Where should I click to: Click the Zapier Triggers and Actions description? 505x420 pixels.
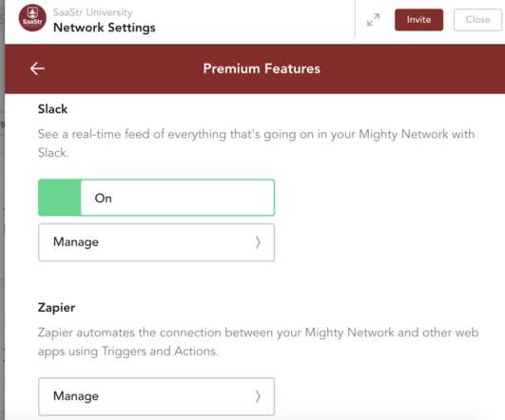pos(259,342)
